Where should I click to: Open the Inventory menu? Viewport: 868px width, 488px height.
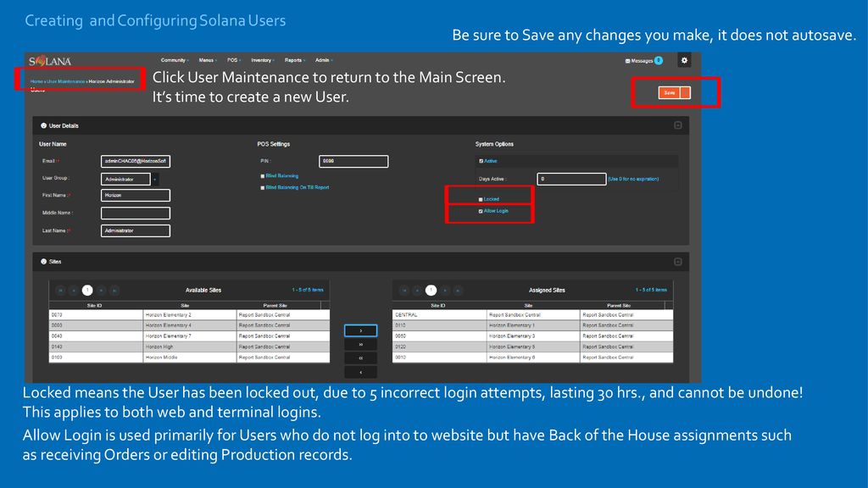tap(263, 60)
